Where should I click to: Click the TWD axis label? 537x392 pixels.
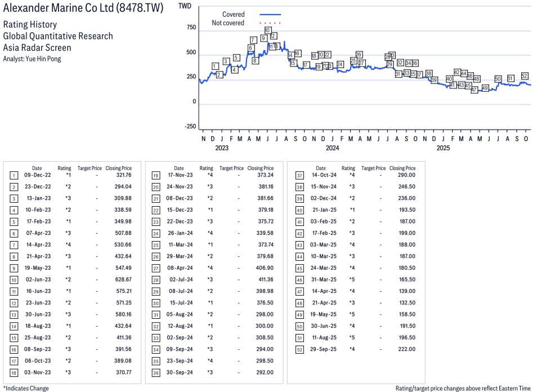pos(184,6)
